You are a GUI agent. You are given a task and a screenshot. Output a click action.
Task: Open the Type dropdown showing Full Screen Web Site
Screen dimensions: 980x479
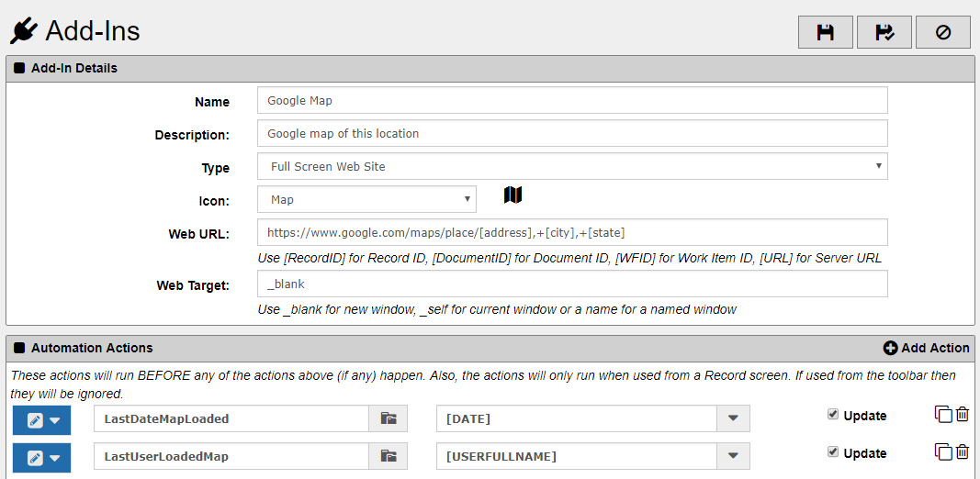click(572, 166)
